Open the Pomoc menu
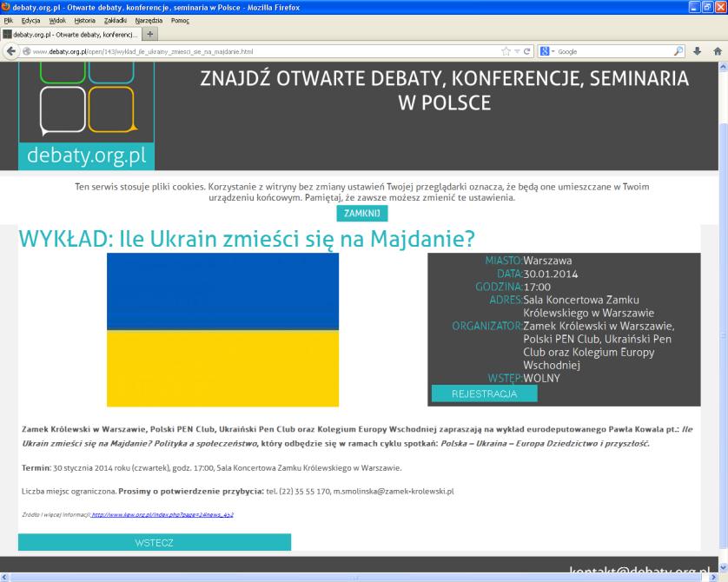Screen dimensions: 728x582 (x=180, y=21)
